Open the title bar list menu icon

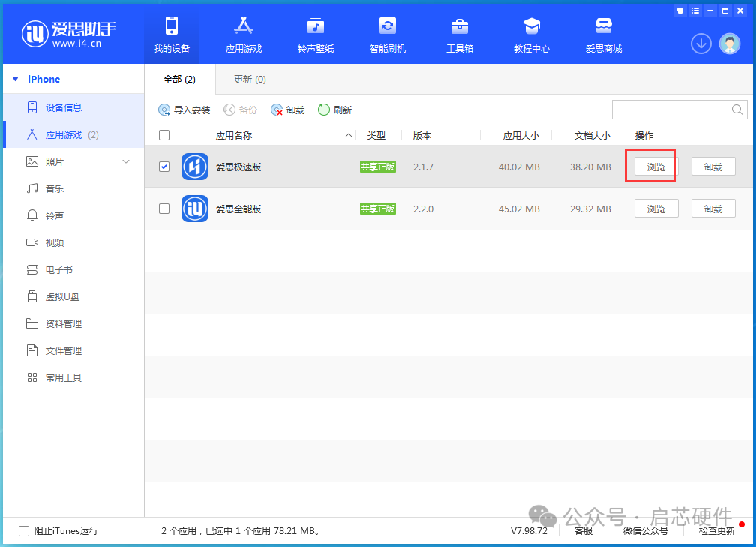point(694,11)
